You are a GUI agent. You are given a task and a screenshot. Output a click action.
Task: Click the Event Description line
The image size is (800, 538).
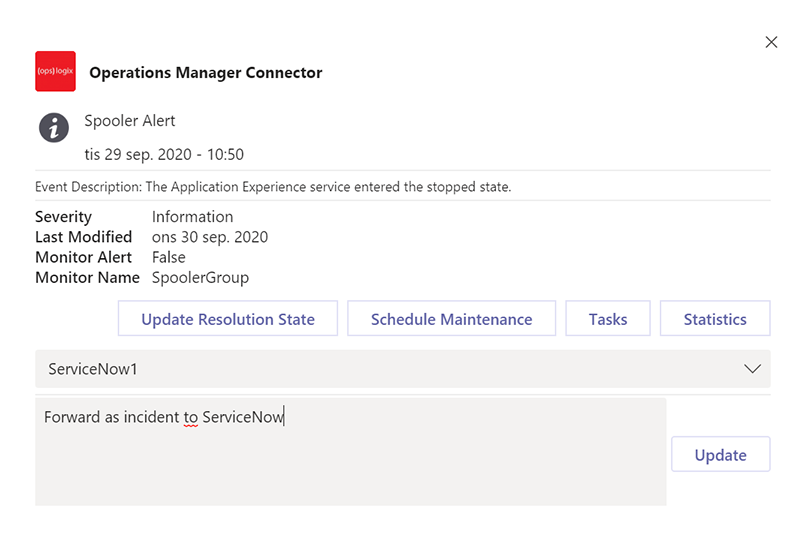(x=273, y=187)
